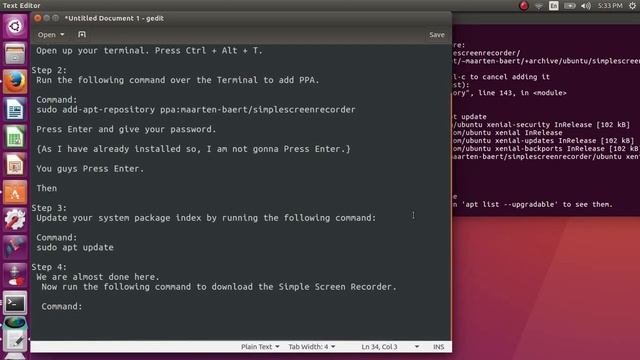The image size is (640, 360).
Task: Save the untitled document
Action: coord(437,35)
